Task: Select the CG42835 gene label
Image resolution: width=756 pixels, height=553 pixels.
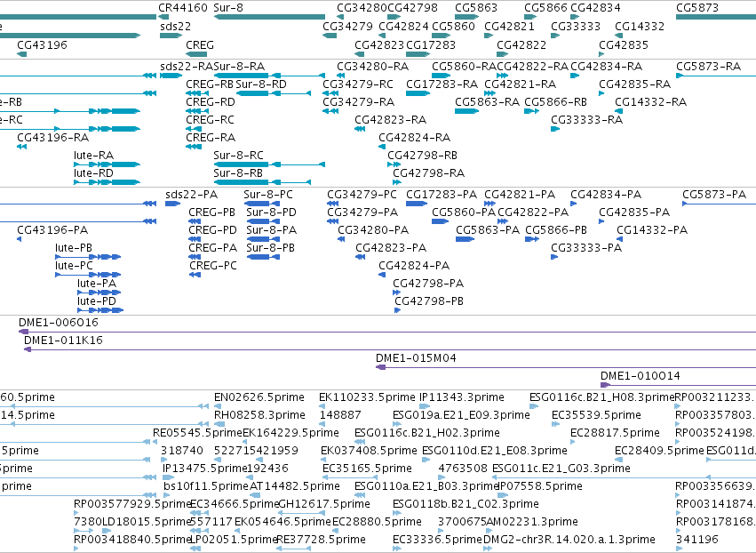Action: (x=624, y=44)
